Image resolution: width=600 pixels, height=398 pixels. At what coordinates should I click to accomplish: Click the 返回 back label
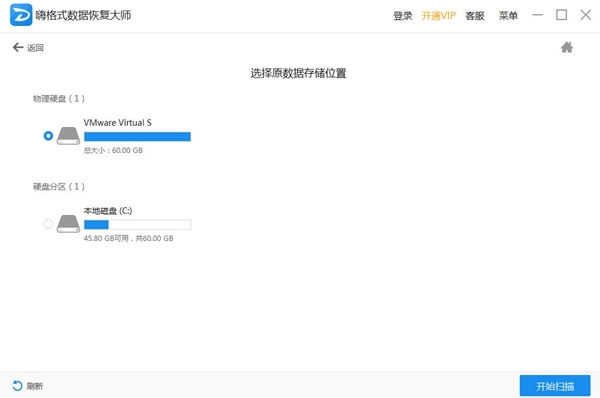pyautogui.click(x=35, y=48)
